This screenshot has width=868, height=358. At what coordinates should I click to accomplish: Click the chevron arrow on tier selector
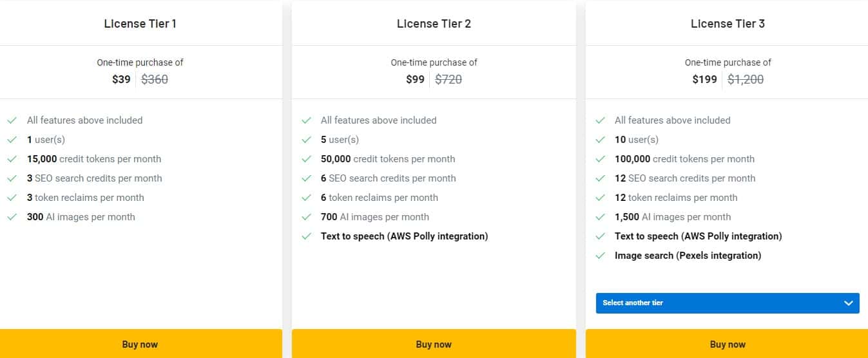click(848, 303)
